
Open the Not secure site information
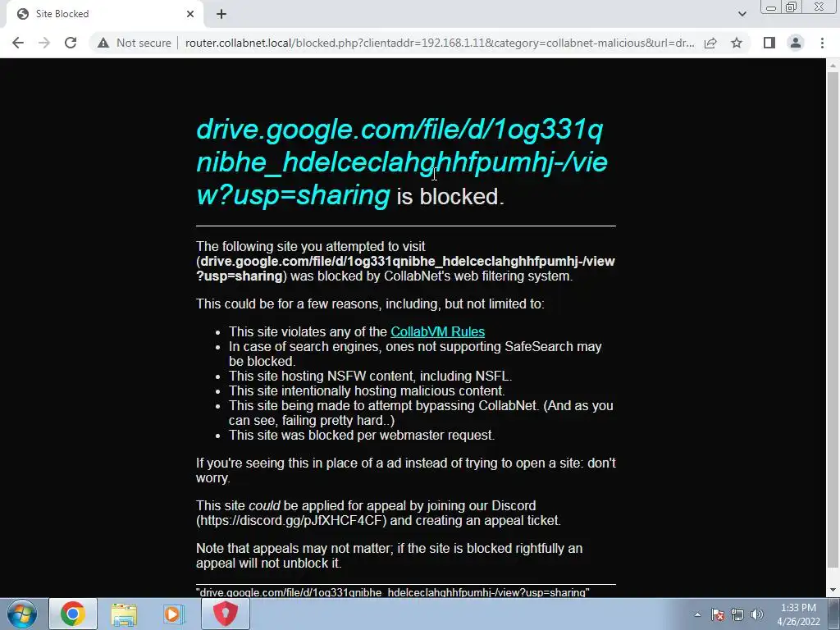coord(134,43)
